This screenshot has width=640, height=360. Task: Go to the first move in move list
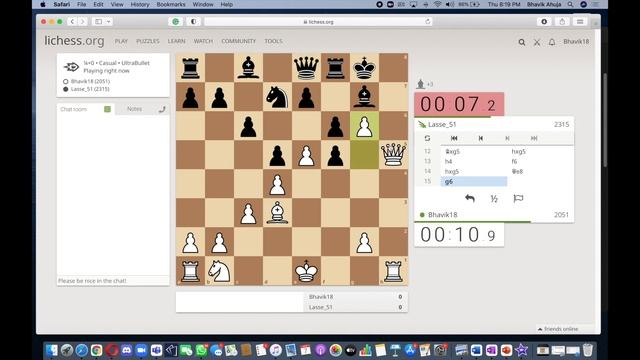pos(454,138)
